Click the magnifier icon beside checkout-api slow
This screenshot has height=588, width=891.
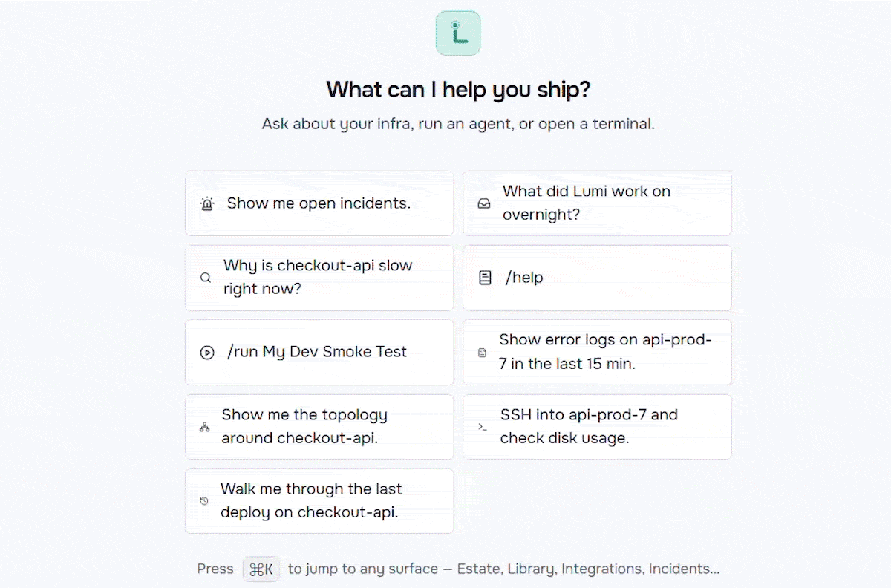point(206,278)
